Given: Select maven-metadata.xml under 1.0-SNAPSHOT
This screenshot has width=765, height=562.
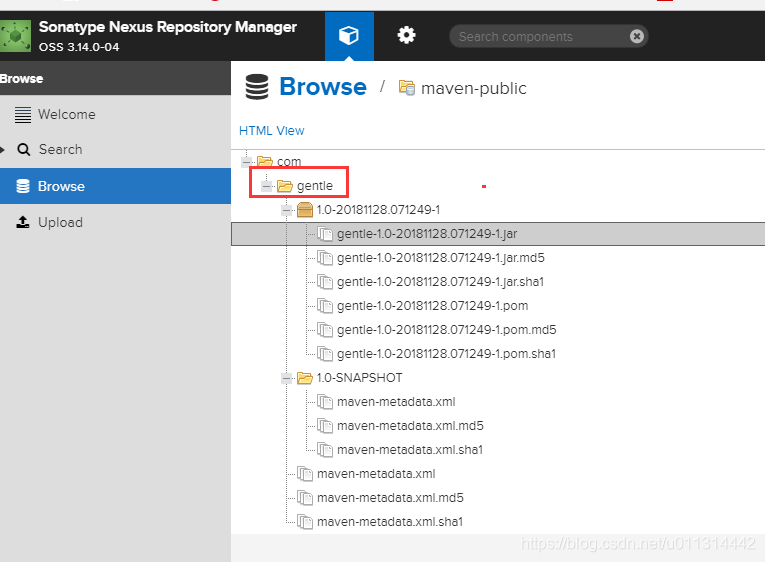Looking at the screenshot, I should point(396,402).
